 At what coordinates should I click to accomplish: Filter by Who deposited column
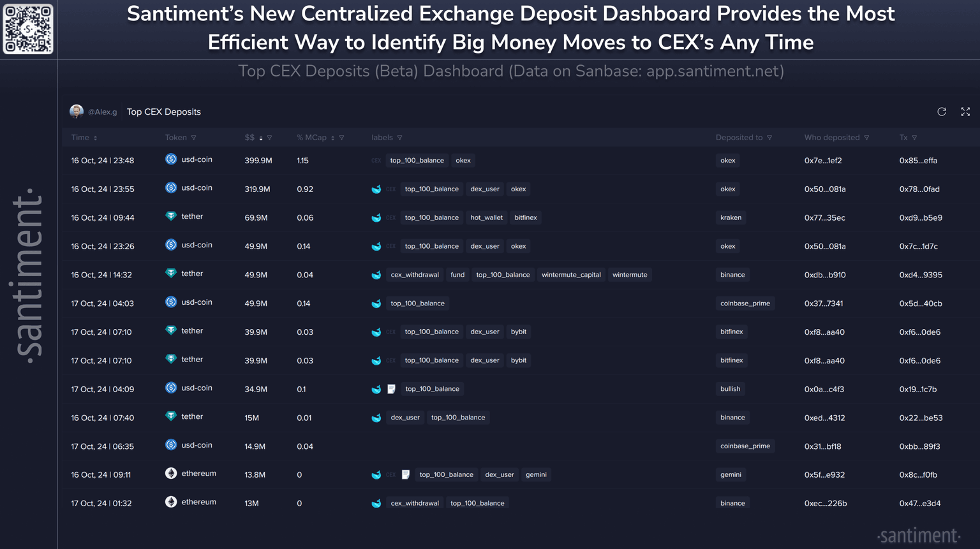pos(866,138)
